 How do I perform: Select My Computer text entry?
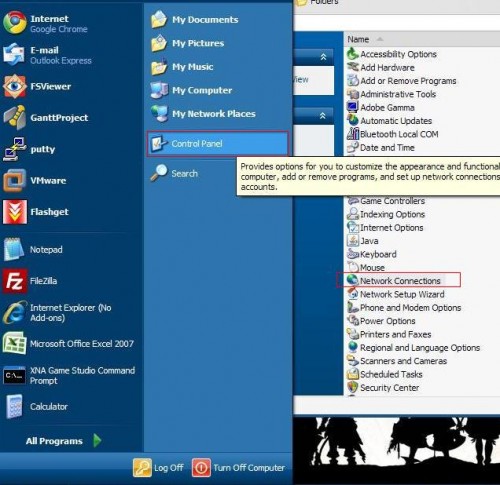[202, 90]
